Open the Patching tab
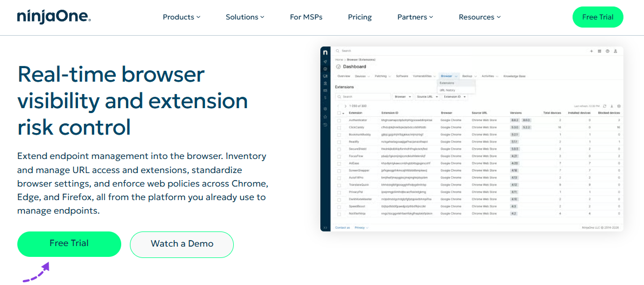This screenshot has width=644, height=285. point(383,76)
